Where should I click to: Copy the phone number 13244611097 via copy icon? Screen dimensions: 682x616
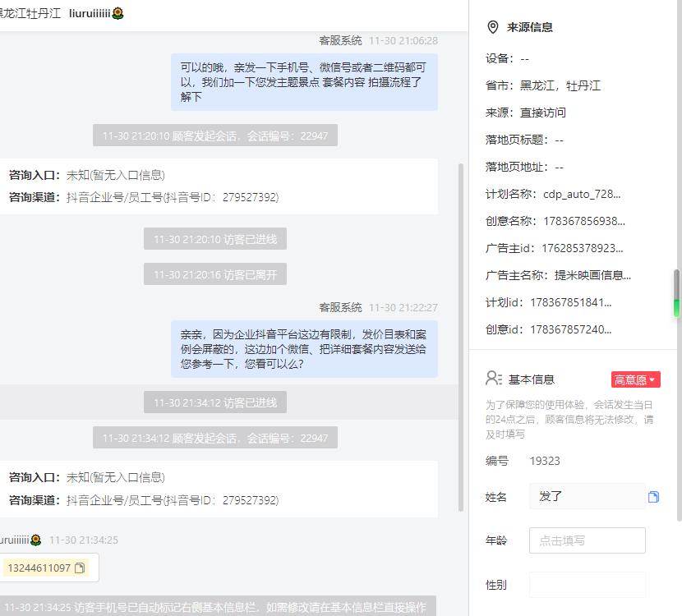(x=80, y=568)
